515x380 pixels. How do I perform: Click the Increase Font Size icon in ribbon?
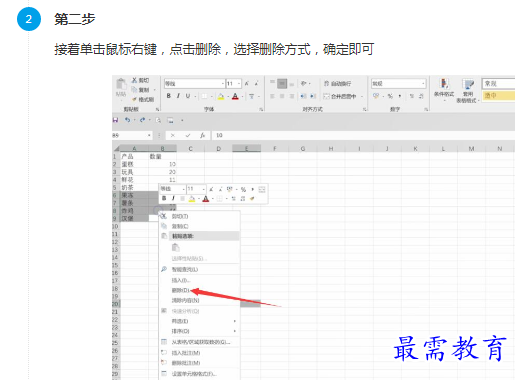pos(247,83)
